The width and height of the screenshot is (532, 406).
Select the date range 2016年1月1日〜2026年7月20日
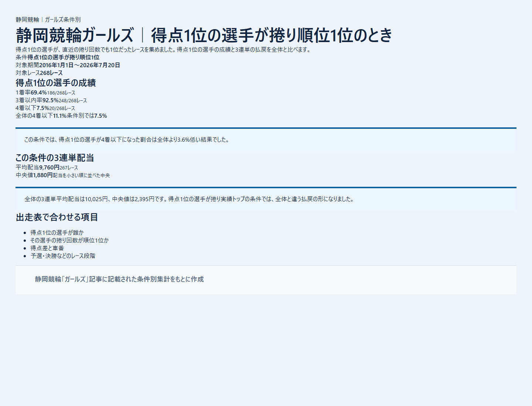(80, 65)
